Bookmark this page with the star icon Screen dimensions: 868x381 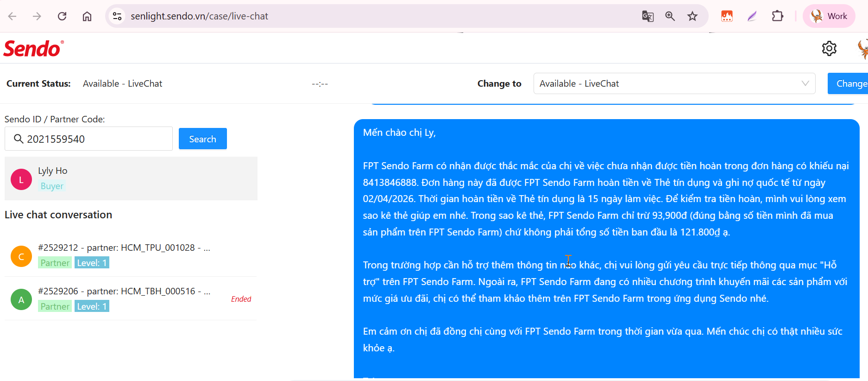(x=692, y=16)
